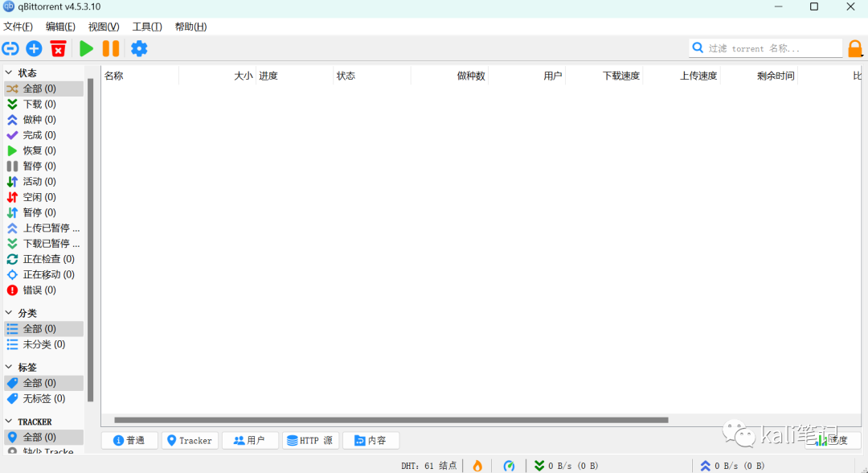Click upload speed 0 B/s indicator

[732, 466]
